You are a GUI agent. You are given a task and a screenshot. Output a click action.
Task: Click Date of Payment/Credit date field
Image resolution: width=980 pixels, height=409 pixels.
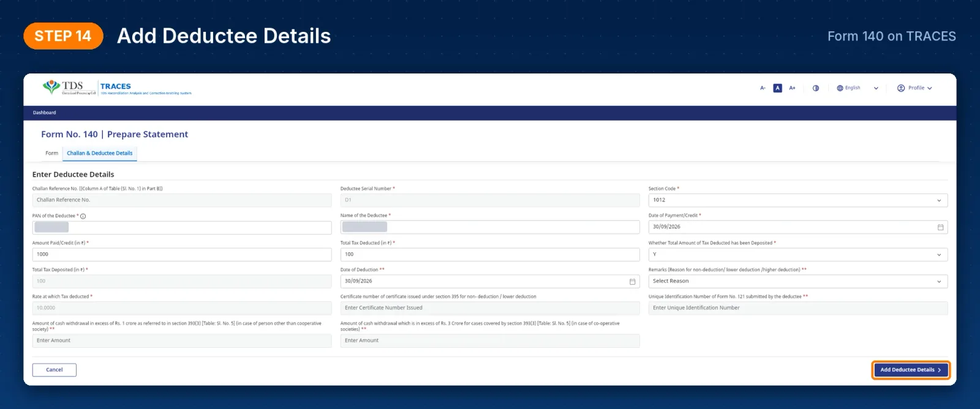798,227
